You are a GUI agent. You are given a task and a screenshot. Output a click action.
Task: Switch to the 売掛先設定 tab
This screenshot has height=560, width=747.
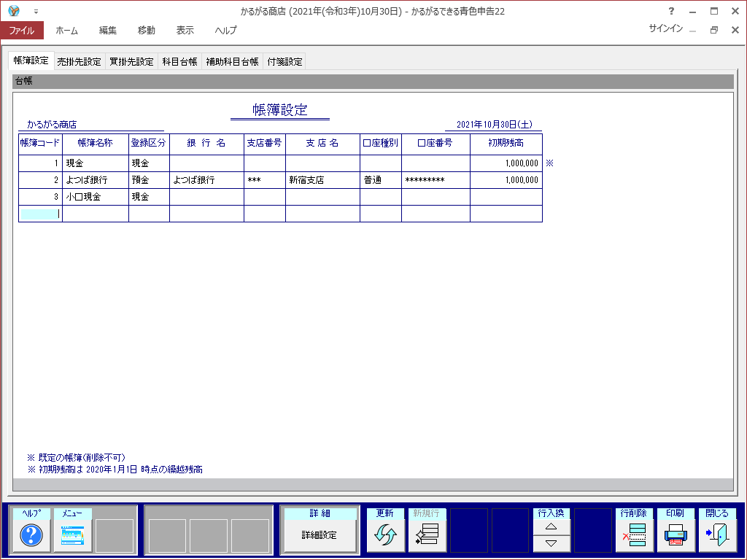79,61
